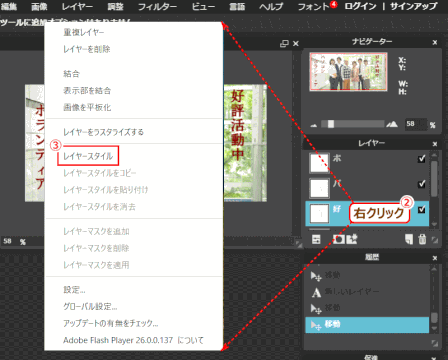Image resolution: width=448 pixels, height=360 pixels.
Task: Click the resize grip of the Layers panel
Action: [435, 240]
